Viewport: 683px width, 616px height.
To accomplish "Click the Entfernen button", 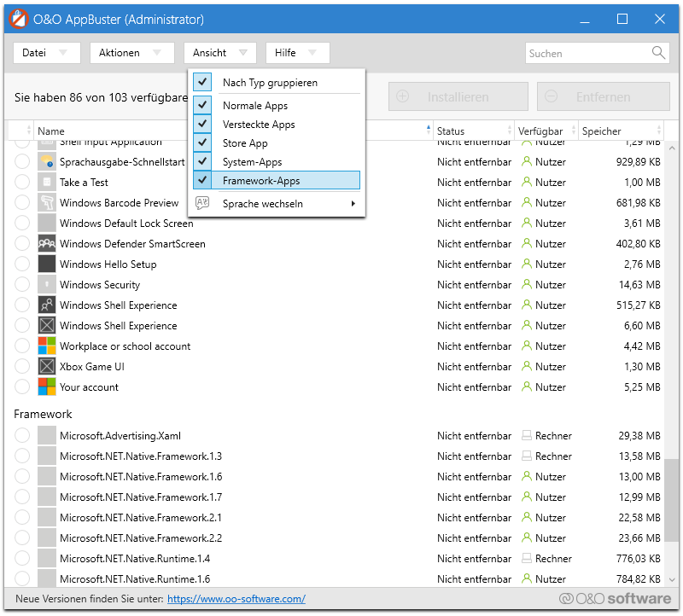I will tap(604, 96).
